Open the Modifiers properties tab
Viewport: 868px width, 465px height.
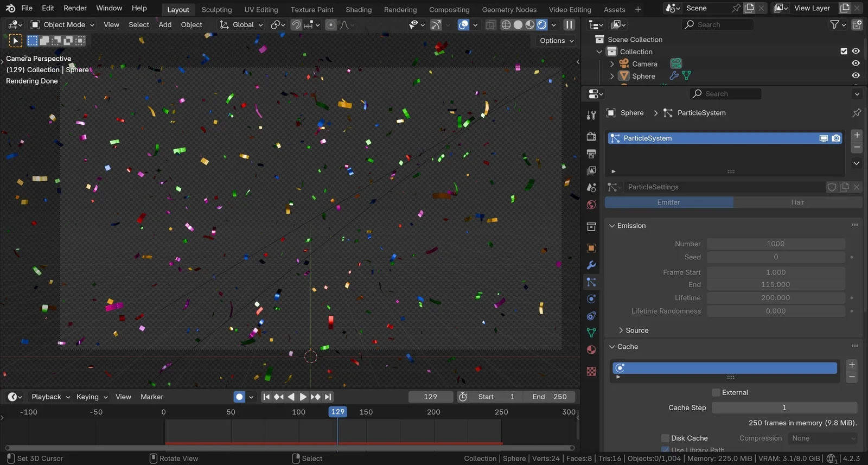tap(591, 265)
